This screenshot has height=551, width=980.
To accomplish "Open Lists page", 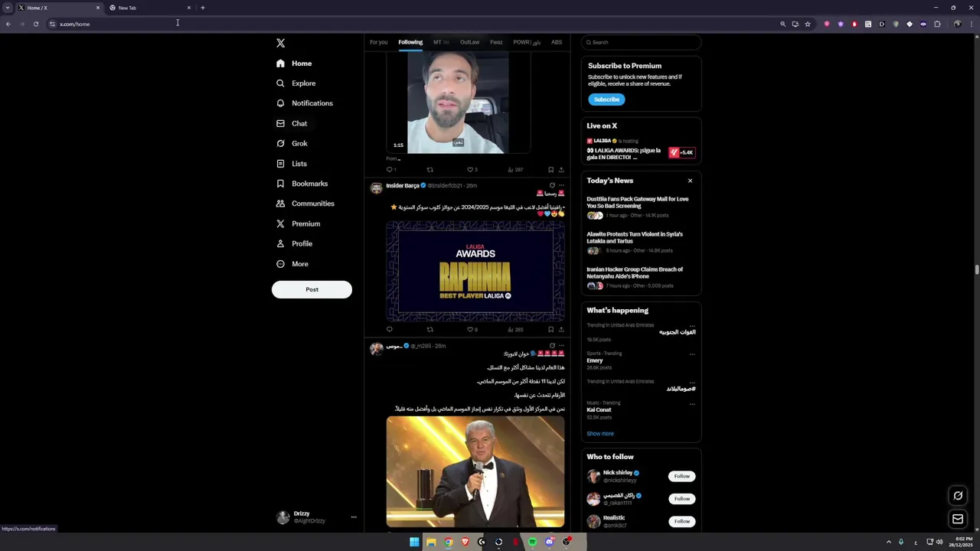I will click(292, 164).
